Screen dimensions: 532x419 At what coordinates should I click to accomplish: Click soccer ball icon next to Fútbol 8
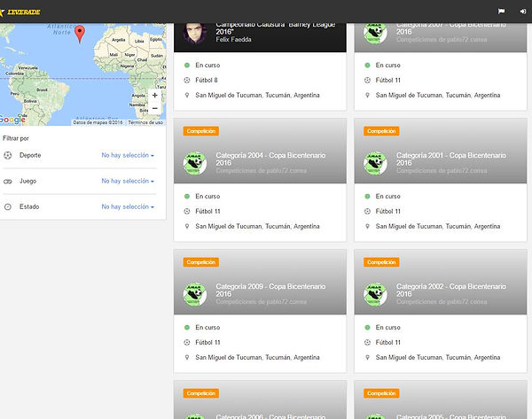tap(187, 80)
